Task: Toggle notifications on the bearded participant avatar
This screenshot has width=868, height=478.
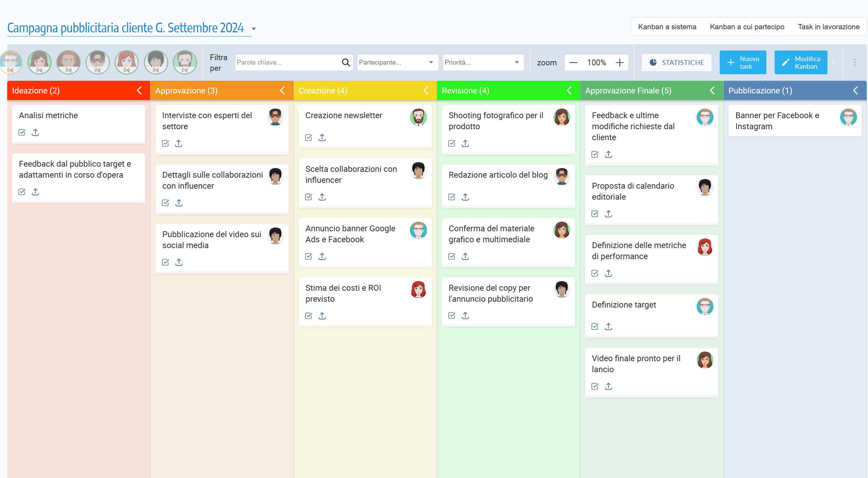Action: [x=185, y=62]
